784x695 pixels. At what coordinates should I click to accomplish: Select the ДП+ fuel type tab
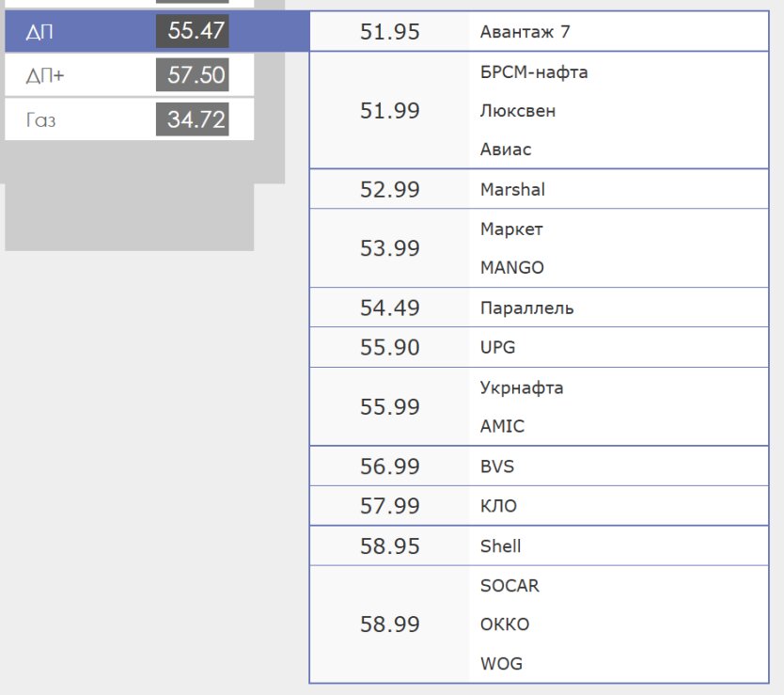(130, 75)
